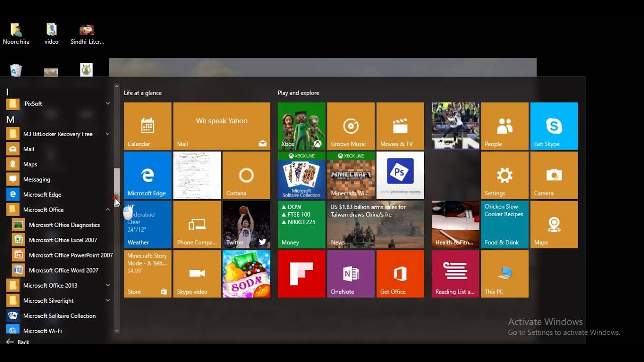Open the People tile
Viewport: 644px width, 362px height.
coord(505,126)
